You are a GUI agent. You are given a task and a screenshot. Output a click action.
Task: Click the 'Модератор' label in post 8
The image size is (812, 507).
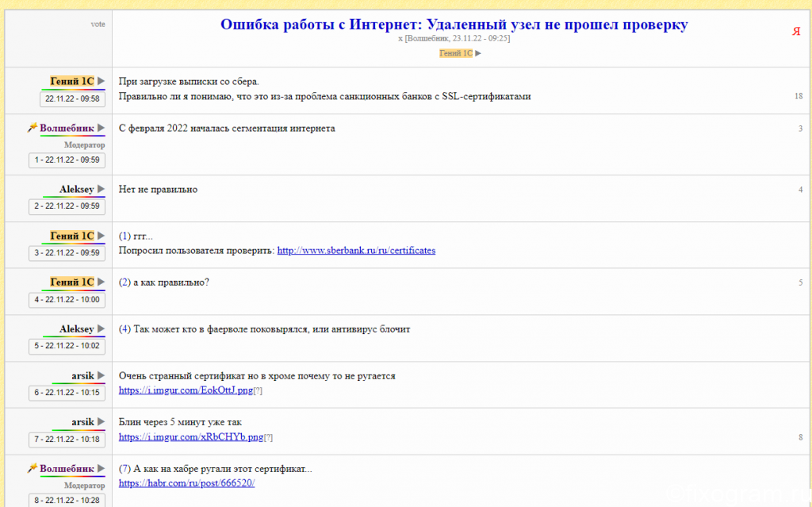pos(84,486)
